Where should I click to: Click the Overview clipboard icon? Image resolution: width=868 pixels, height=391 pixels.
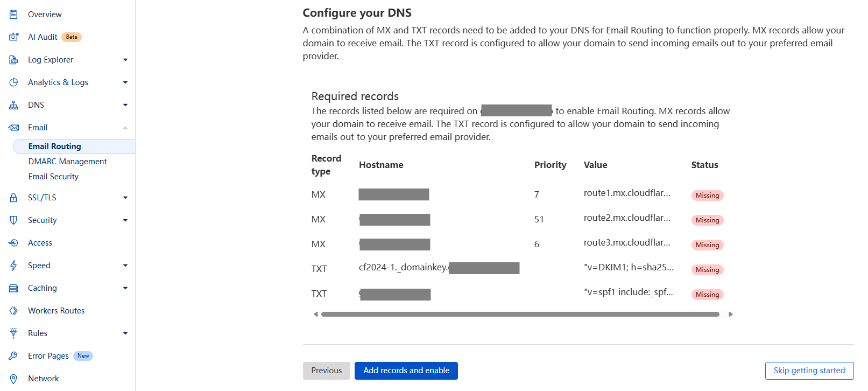[x=13, y=15]
